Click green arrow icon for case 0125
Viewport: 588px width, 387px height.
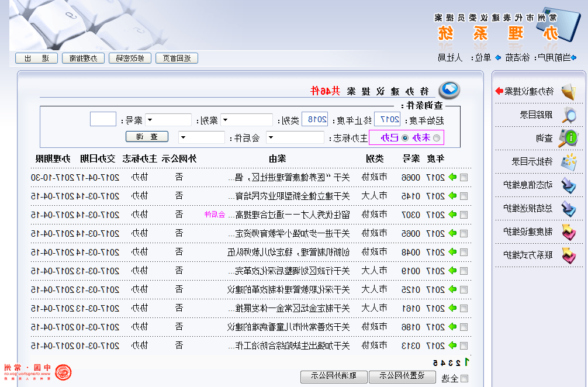click(452, 289)
